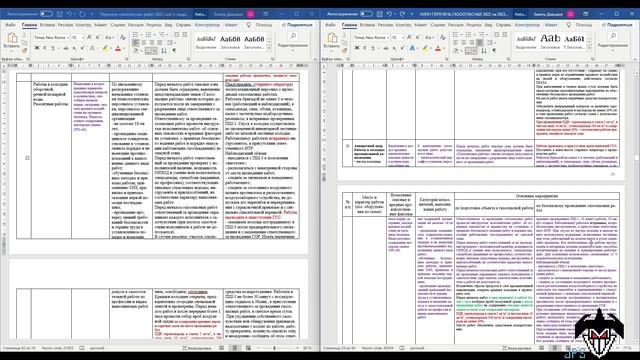Click word count in right status bar
Image resolution: width=640 pixels, height=360 pixels.
point(376,348)
